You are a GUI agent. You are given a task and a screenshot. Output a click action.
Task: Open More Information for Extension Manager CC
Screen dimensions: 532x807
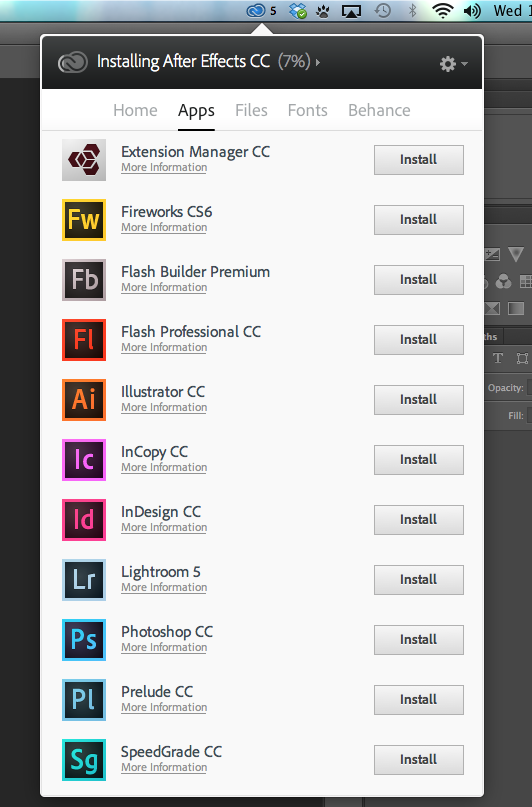point(164,168)
